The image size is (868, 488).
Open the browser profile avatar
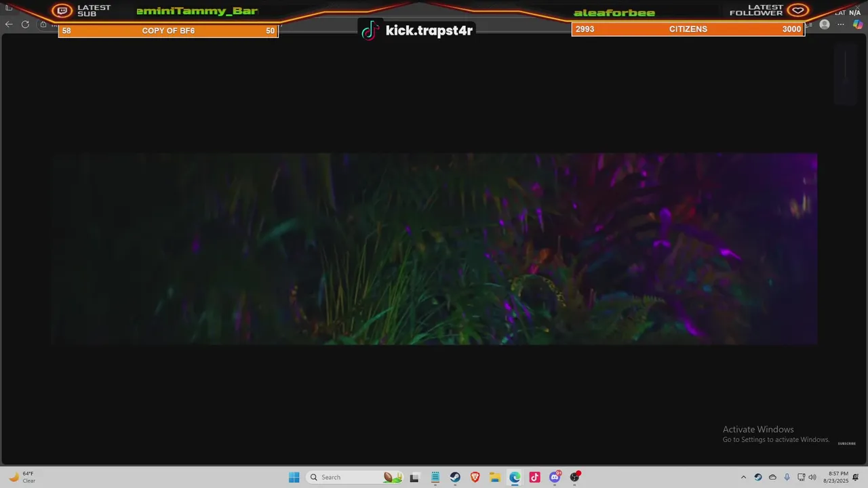(x=825, y=24)
